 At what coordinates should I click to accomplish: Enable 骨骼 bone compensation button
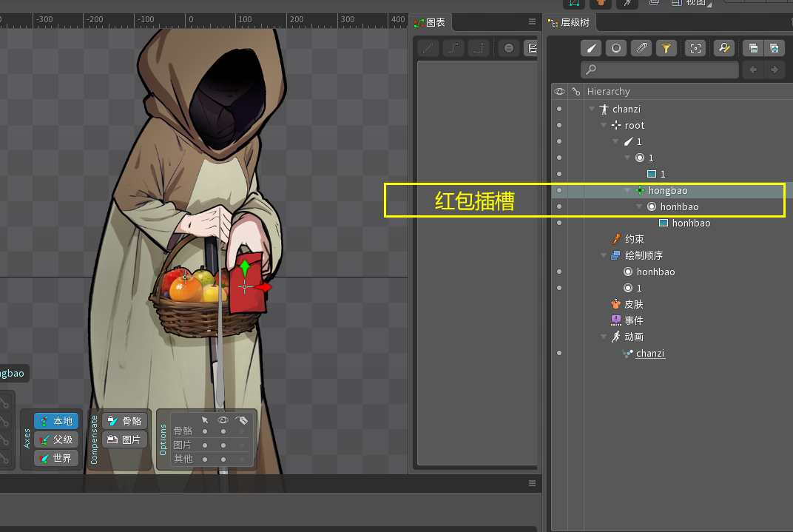point(124,421)
